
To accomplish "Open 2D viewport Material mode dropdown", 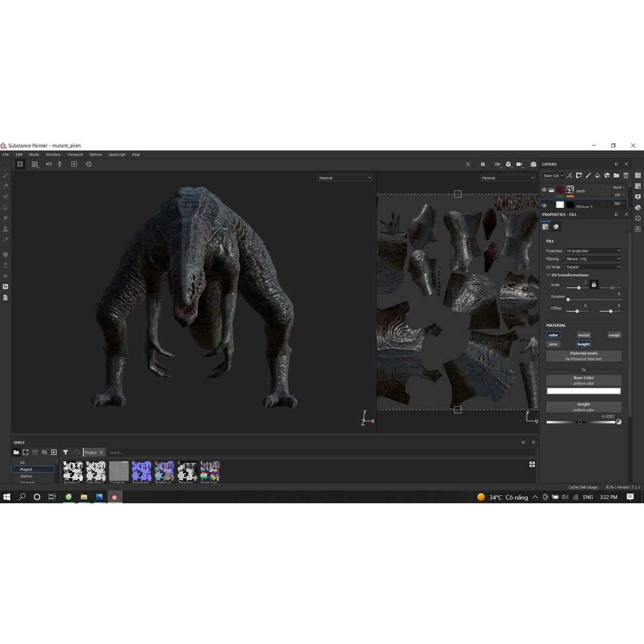I will [x=507, y=178].
